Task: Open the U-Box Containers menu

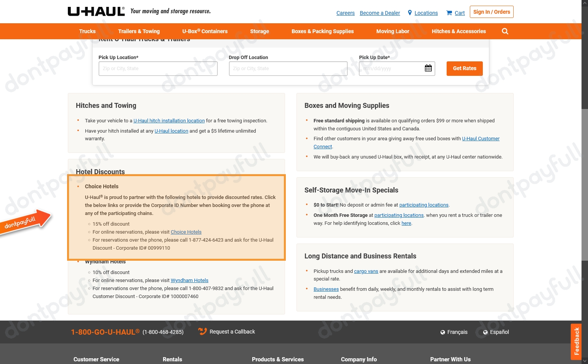Action: click(x=205, y=31)
